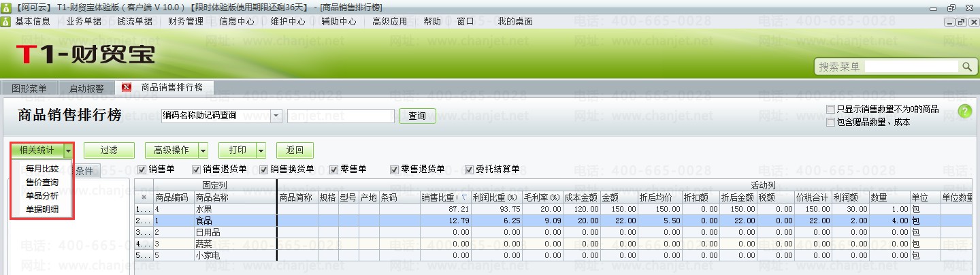The width and height of the screenshot is (980, 275).
Task: Select 每月比较 from the dropdown list
Action: click(42, 169)
